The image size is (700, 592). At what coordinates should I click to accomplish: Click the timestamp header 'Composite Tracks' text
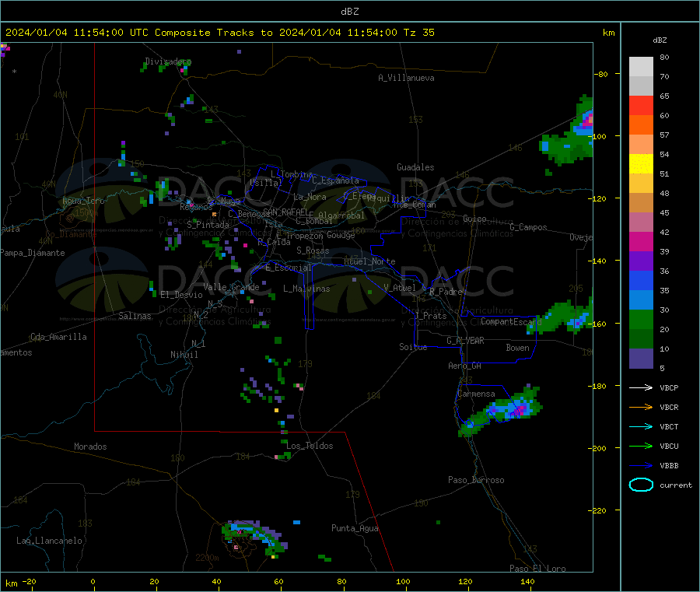tap(205, 33)
